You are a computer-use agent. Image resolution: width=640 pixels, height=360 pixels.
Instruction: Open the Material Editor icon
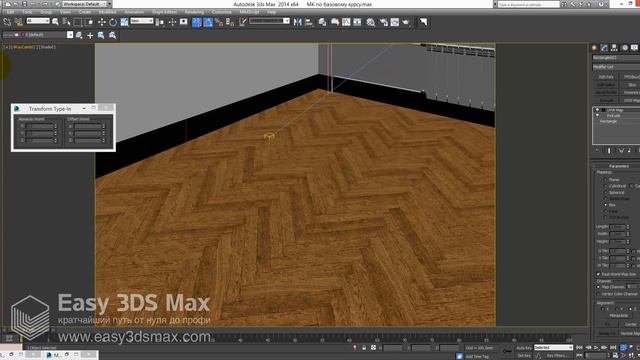pyautogui.click(x=371, y=22)
